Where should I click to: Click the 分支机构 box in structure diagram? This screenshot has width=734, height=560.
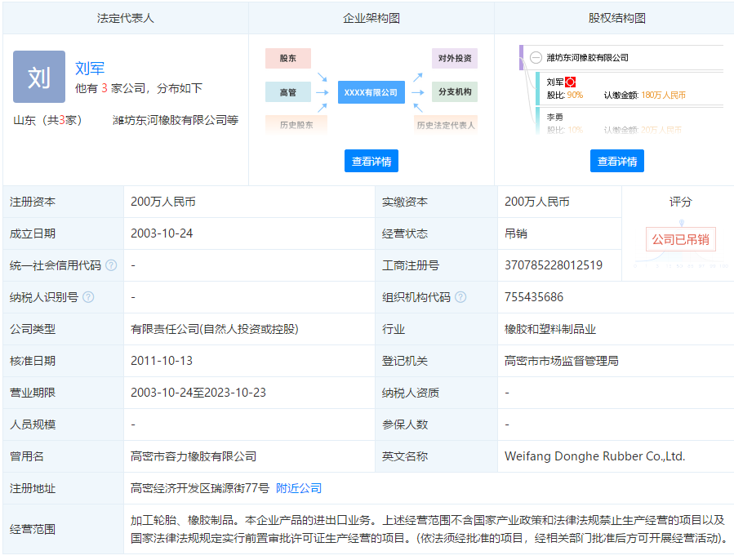[x=455, y=91]
